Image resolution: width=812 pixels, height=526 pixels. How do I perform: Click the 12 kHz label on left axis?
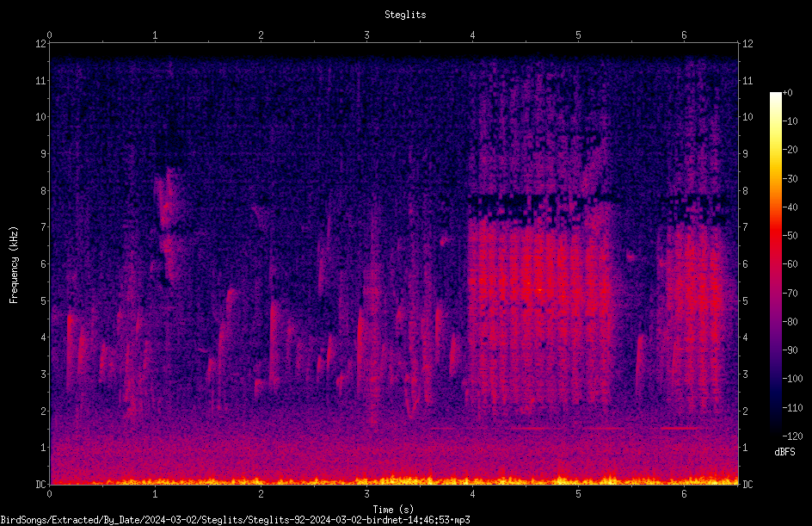tap(40, 44)
